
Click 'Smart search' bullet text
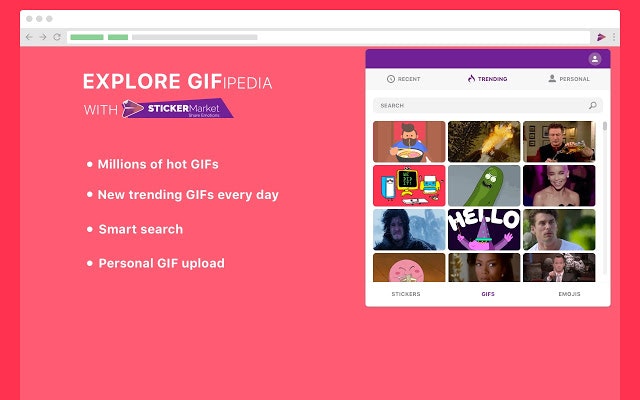141,229
